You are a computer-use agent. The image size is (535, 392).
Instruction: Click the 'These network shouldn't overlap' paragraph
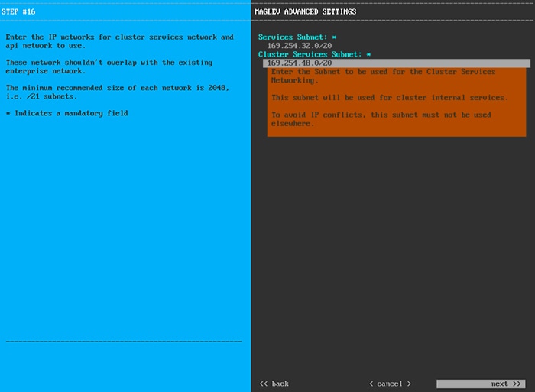click(x=109, y=67)
